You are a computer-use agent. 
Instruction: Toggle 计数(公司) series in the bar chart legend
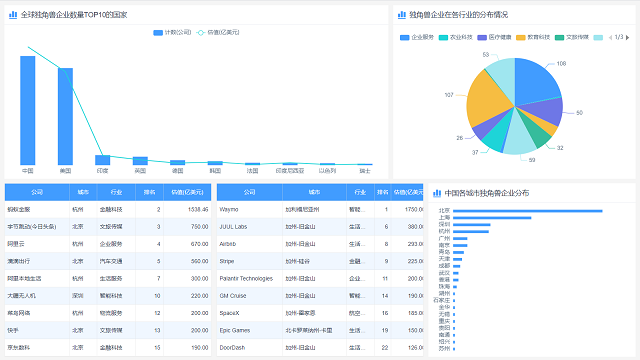point(172,33)
